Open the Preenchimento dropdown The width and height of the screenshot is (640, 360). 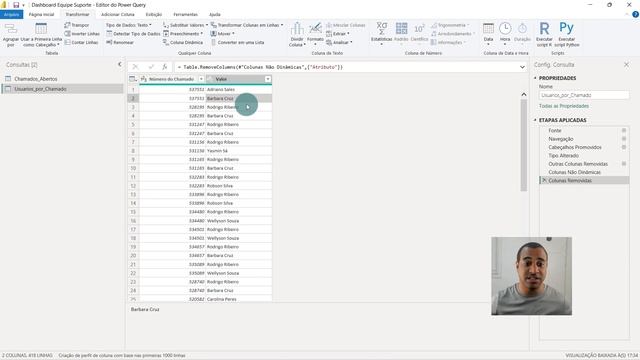[183, 34]
